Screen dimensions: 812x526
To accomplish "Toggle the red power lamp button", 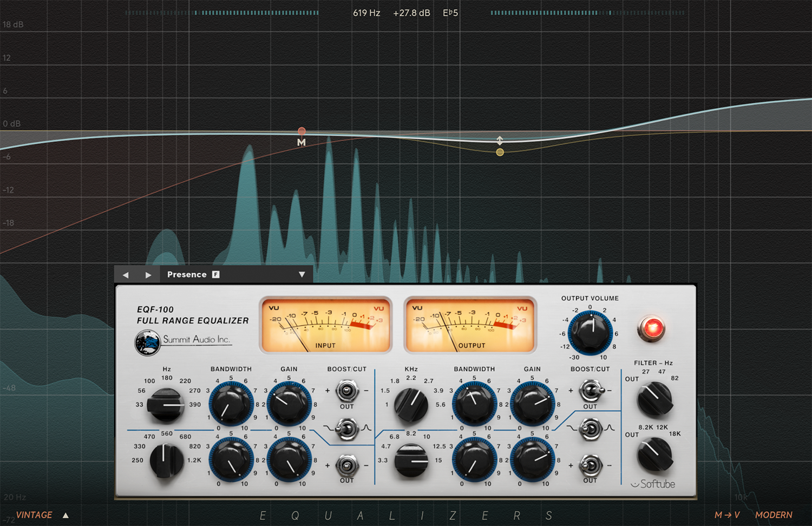I will coord(652,328).
